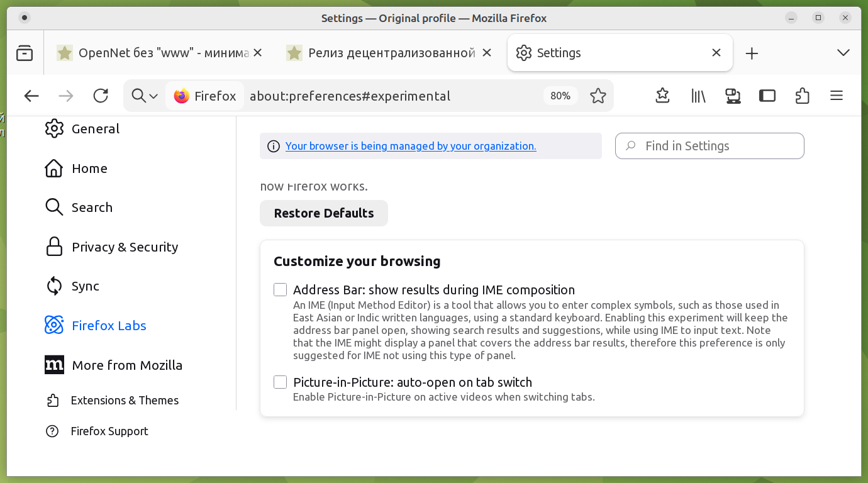The image size is (868, 483).
Task: Open the Firefox hamburger application menu
Action: click(836, 96)
